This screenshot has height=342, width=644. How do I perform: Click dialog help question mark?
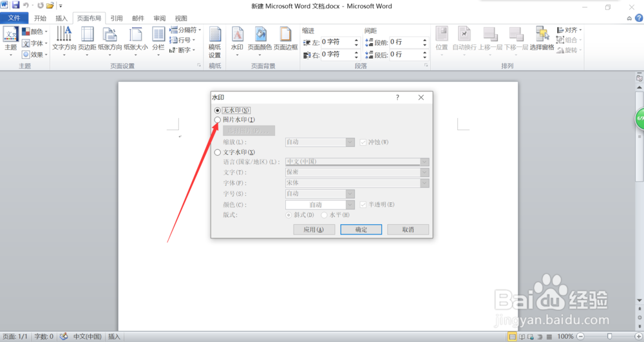tap(397, 97)
